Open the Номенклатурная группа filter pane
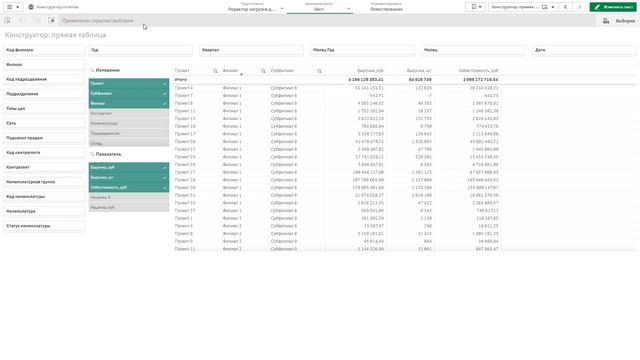Screen dimensions: 640x360 point(44,182)
